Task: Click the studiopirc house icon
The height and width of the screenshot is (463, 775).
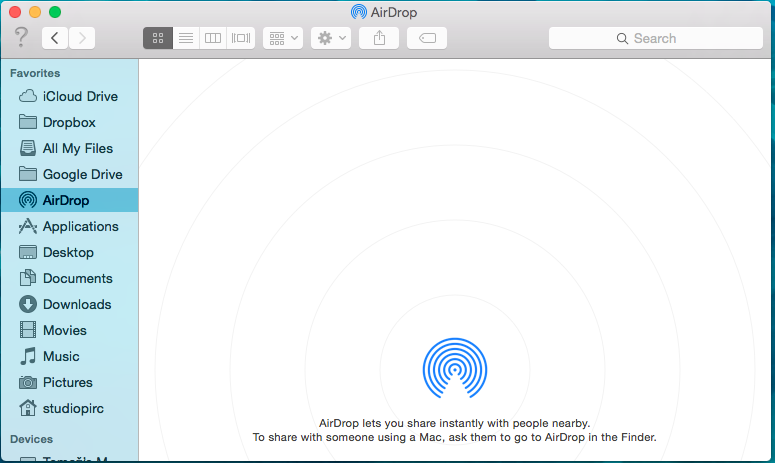Action: click(x=28, y=408)
